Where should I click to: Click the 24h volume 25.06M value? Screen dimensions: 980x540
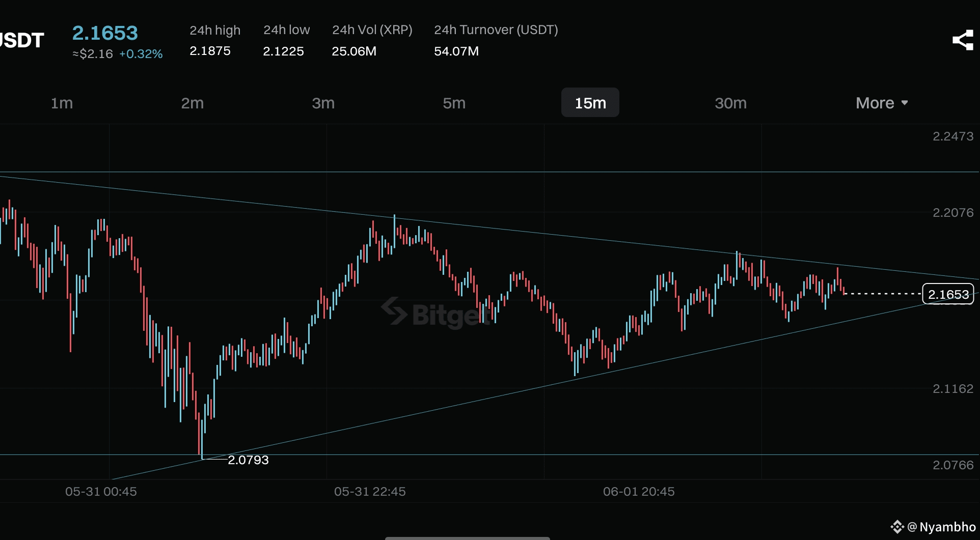coord(354,51)
